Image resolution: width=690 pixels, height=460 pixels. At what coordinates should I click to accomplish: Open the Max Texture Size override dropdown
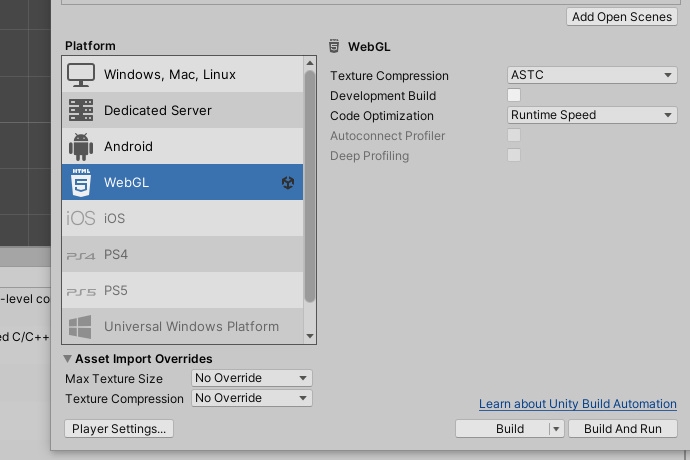(x=251, y=378)
